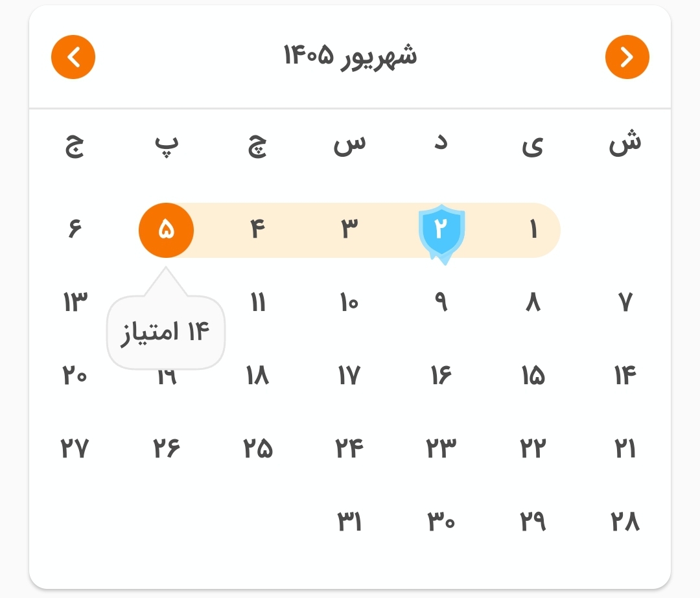Select day 24 on the calendar
Screen dimensions: 700x598
point(349,448)
